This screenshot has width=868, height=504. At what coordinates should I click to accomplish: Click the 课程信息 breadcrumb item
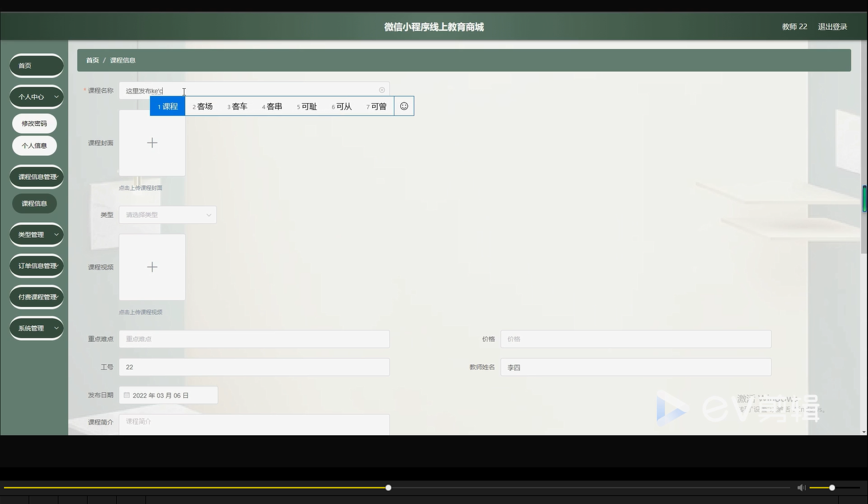[x=123, y=60]
